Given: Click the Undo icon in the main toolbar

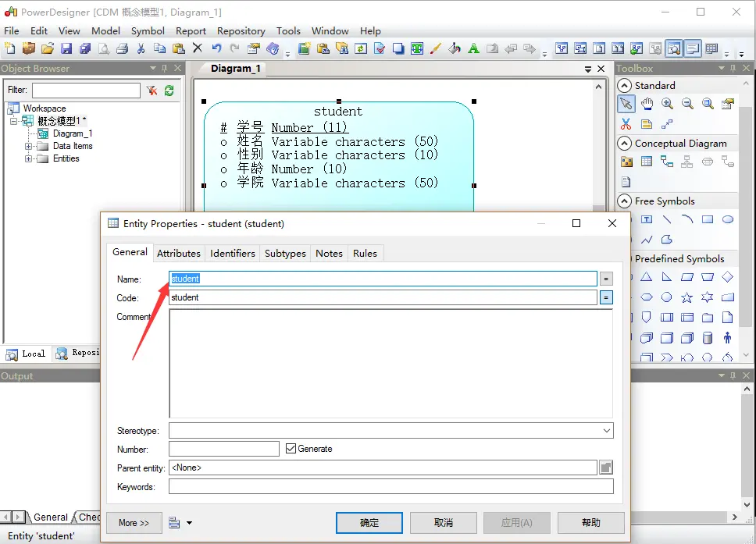Looking at the screenshot, I should [216, 48].
